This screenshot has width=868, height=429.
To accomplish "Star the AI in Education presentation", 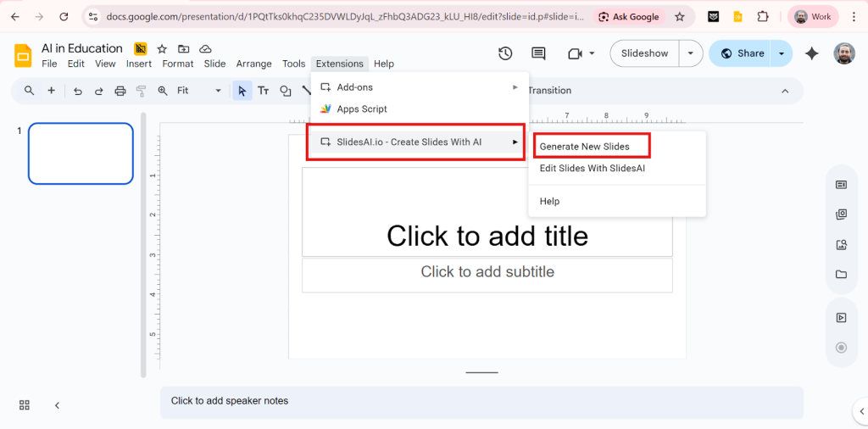I will click(x=162, y=48).
